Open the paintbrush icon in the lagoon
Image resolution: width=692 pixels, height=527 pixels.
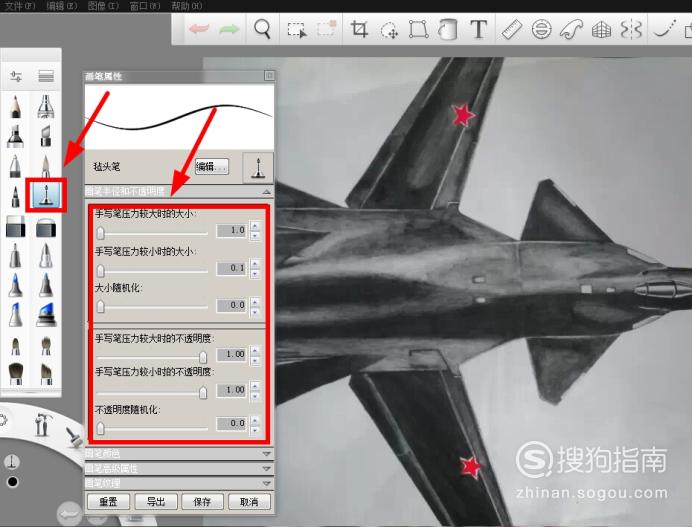[x=74, y=437]
